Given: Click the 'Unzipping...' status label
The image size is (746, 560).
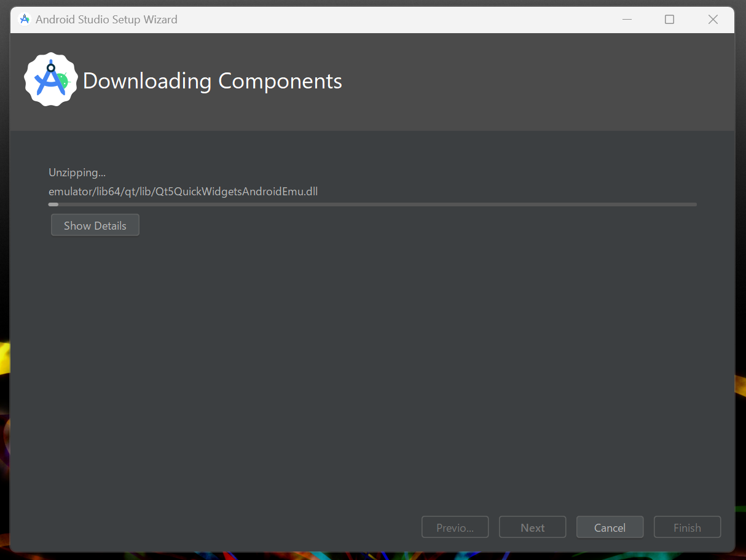Looking at the screenshot, I should pos(77,173).
